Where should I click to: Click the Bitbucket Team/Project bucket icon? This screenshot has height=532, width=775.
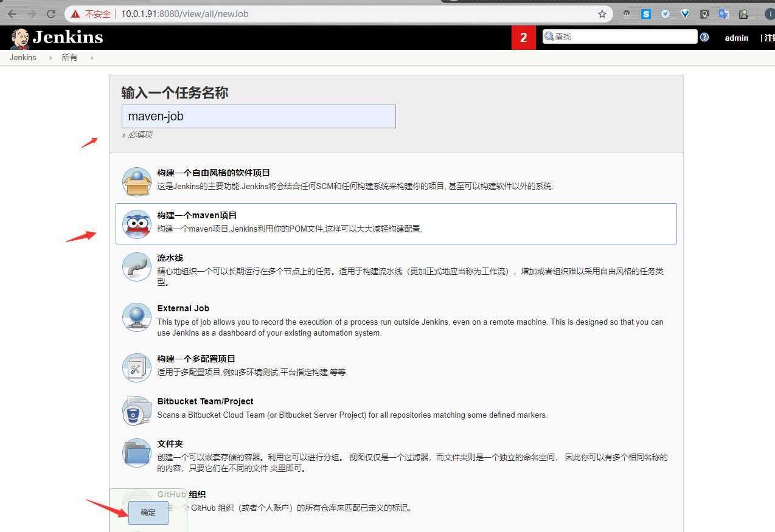tap(136, 410)
